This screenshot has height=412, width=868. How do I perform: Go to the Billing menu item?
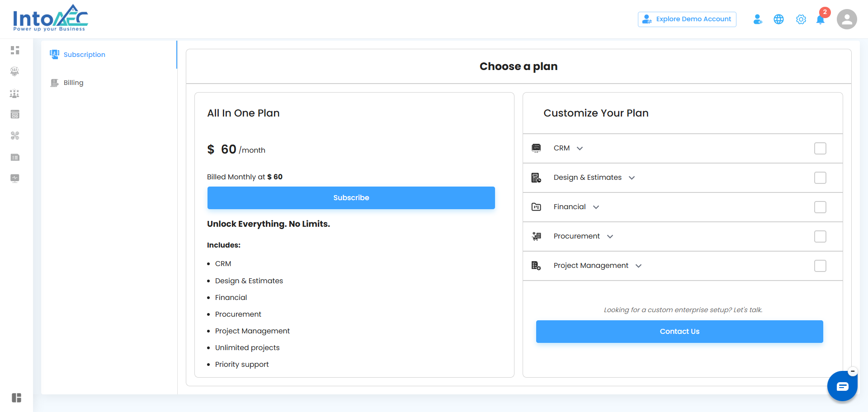73,83
